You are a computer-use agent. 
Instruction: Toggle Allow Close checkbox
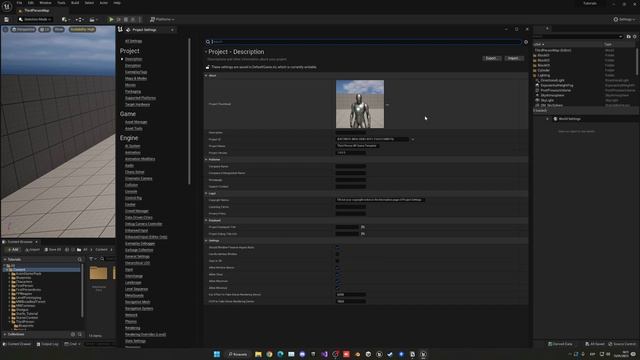click(338, 274)
